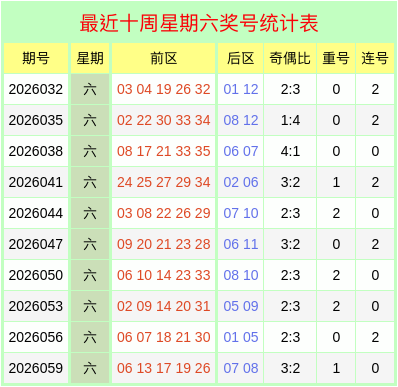Viewport: 398px width, 387px height.
Task: Select issue number 2026053
Action: tap(36, 306)
